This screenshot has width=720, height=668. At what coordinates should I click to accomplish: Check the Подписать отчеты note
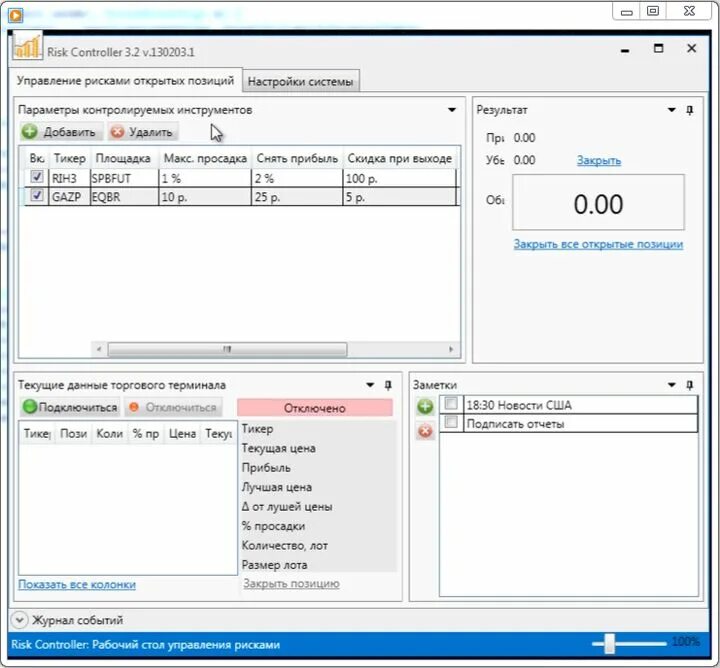pyautogui.click(x=451, y=422)
